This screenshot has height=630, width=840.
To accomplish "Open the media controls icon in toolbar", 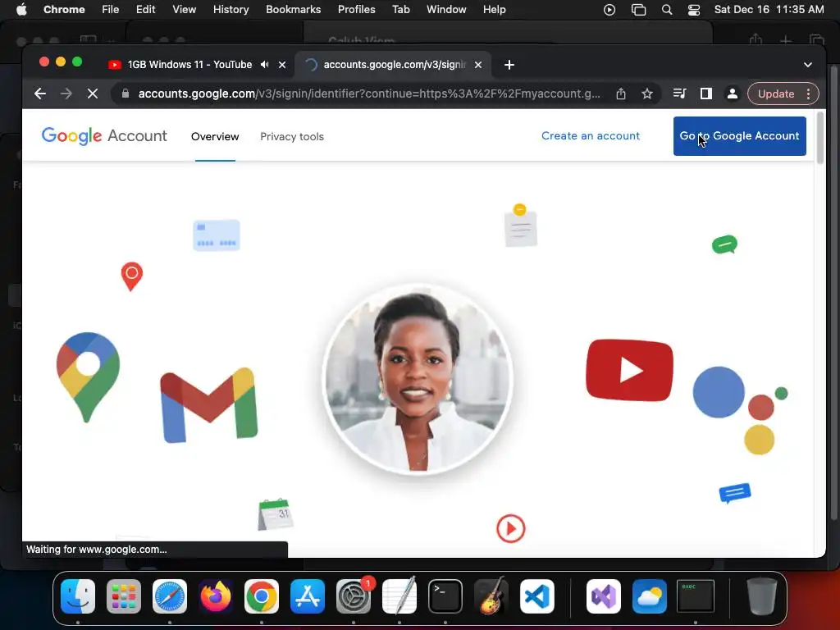I will (679, 94).
